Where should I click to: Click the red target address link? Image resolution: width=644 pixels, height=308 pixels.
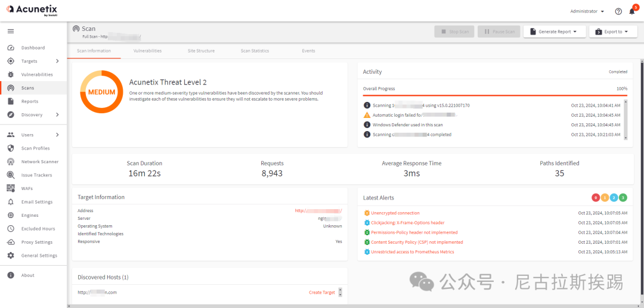point(318,210)
